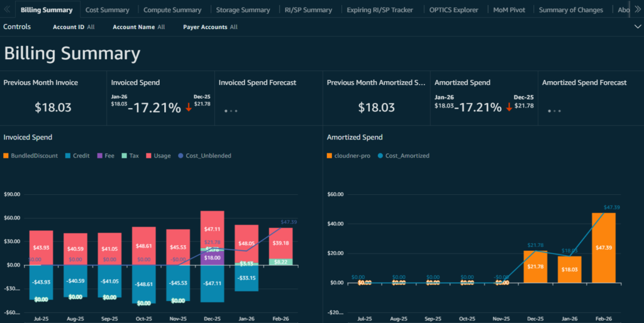The height and width of the screenshot is (323, 644).
Task: Switch to the Cost Summary tab
Action: 107,10
